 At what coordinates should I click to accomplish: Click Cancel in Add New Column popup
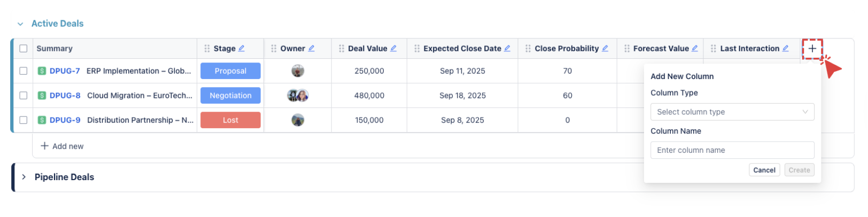764,170
